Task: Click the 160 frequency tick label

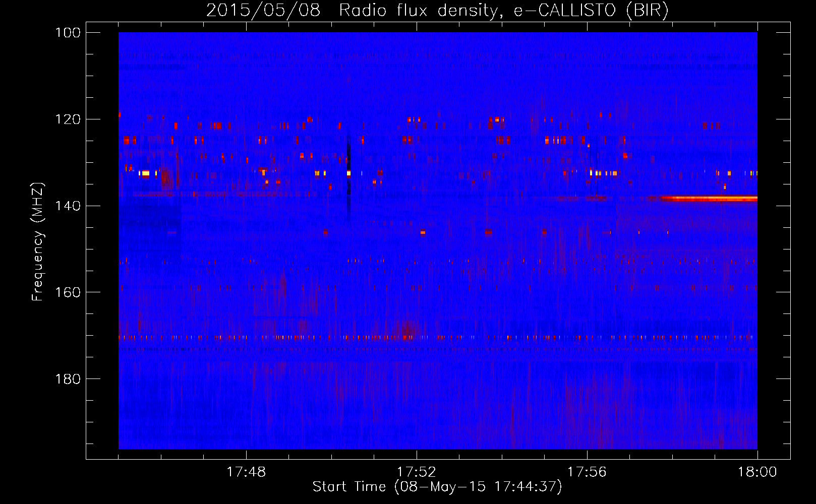Action: (x=69, y=292)
